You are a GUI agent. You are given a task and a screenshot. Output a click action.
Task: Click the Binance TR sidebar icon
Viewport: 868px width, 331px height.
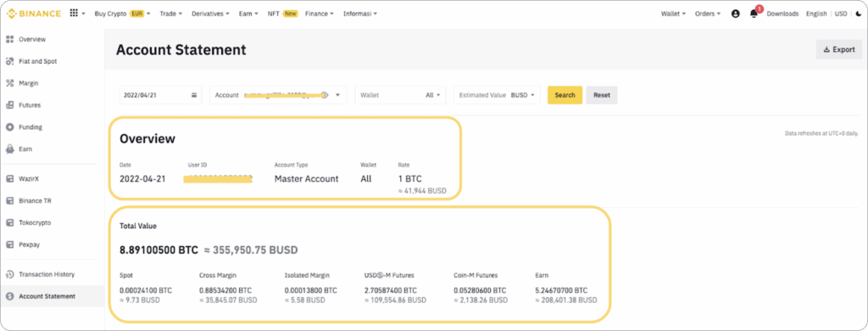tap(9, 200)
